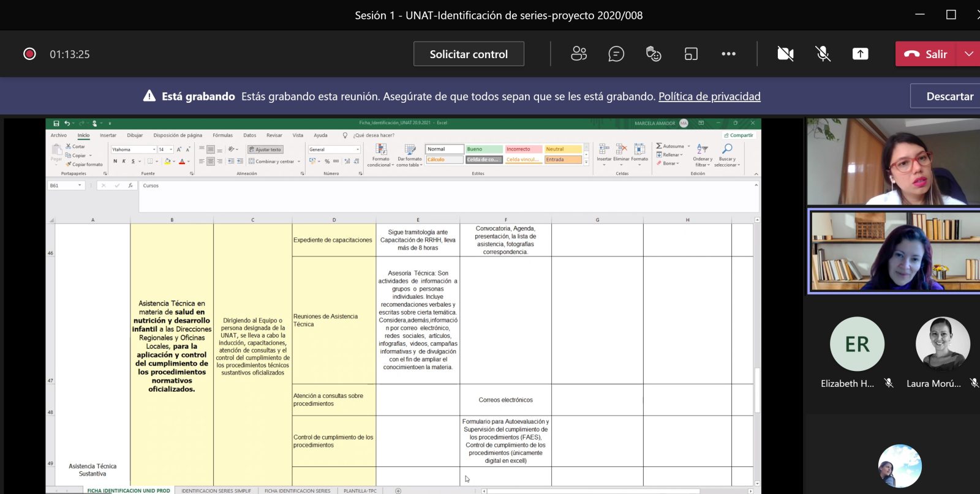Expand the Salir dropdown arrow

968,54
